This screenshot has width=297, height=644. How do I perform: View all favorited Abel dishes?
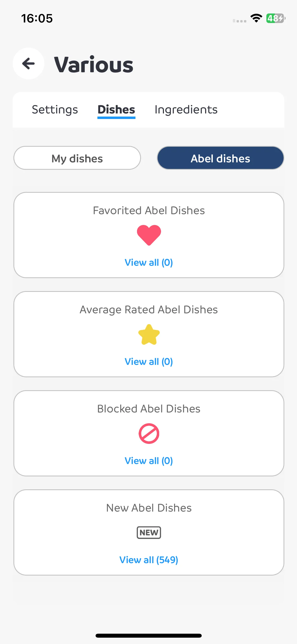click(149, 263)
